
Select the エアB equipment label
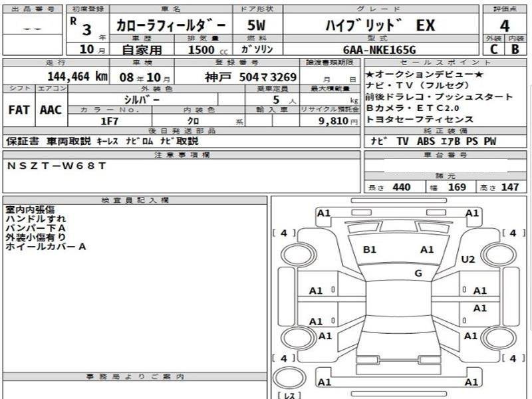point(451,141)
